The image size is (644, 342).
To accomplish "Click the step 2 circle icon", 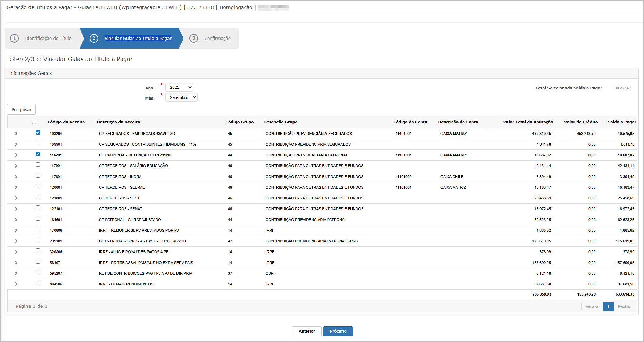I will [94, 38].
